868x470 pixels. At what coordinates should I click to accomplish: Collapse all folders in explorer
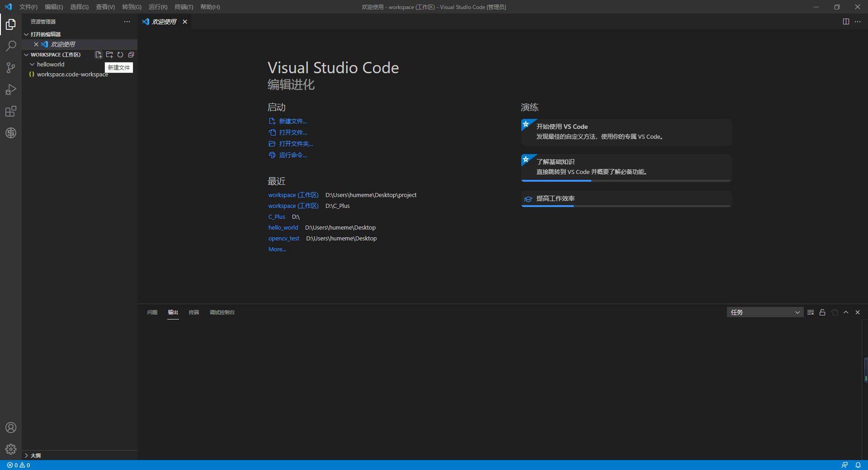(131, 55)
